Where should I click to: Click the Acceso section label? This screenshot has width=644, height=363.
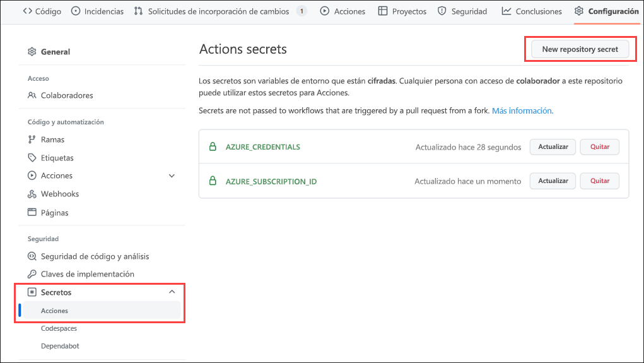coord(38,78)
